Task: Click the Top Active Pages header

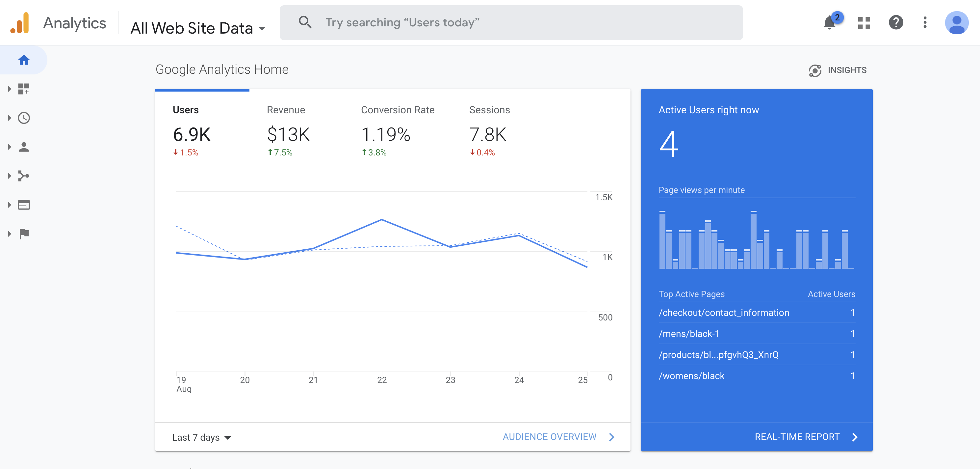Action: (x=691, y=294)
